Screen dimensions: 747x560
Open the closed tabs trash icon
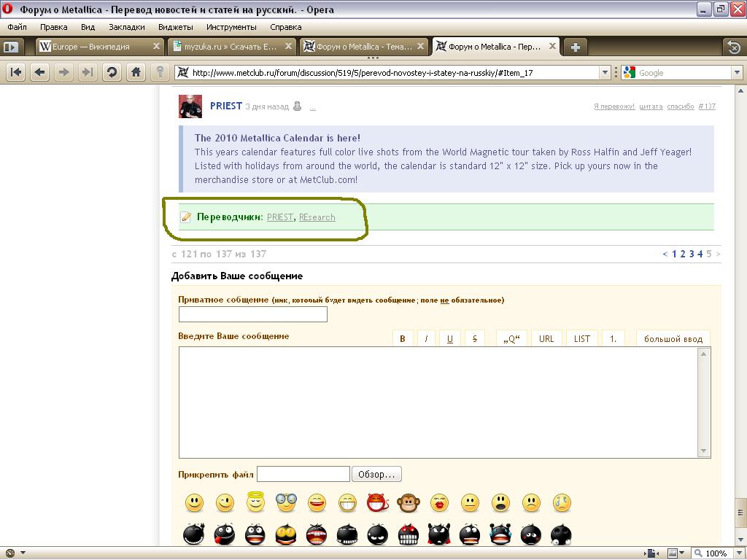734,47
